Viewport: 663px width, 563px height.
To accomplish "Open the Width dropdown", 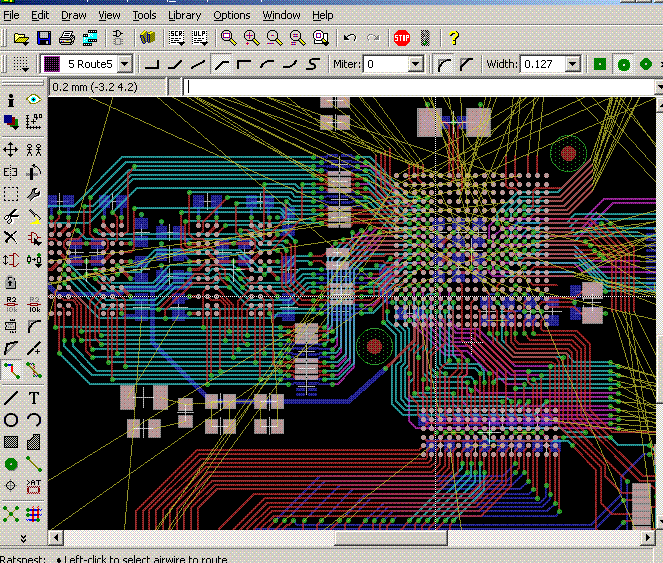I will [x=572, y=64].
